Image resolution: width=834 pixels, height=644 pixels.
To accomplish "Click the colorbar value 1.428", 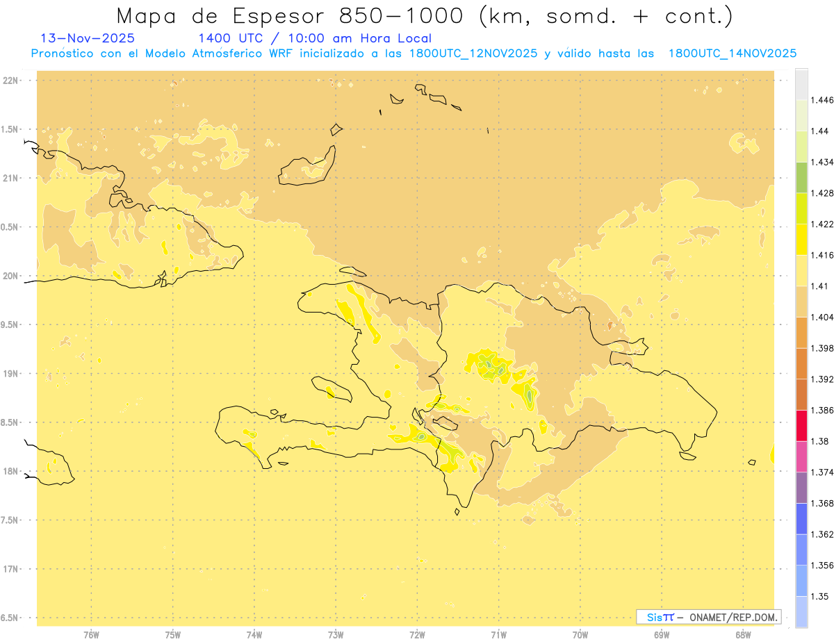I will (822, 193).
